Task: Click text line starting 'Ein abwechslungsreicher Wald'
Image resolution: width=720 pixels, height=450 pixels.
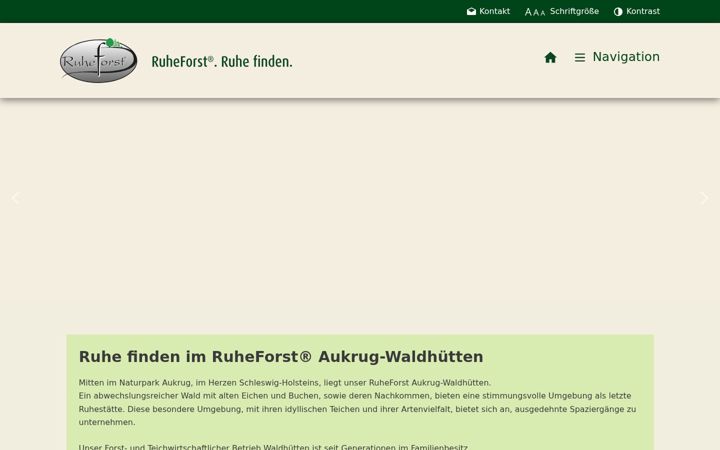Action: [x=355, y=396]
